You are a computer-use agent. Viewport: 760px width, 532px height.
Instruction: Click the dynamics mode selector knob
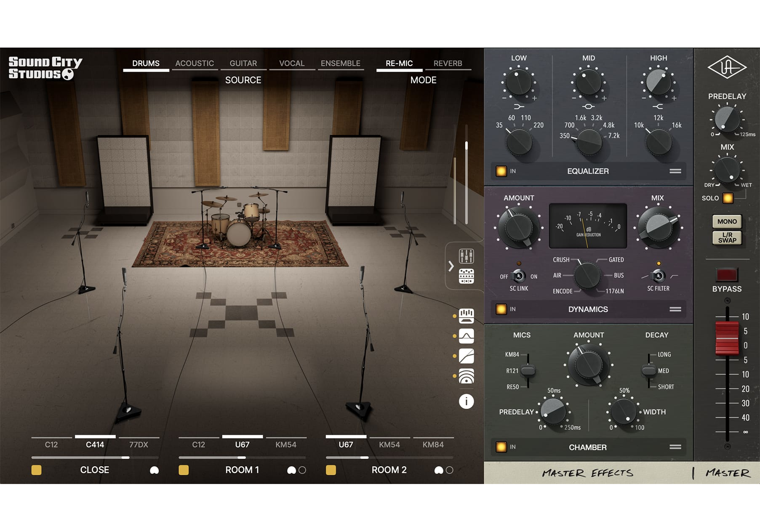[x=587, y=276]
